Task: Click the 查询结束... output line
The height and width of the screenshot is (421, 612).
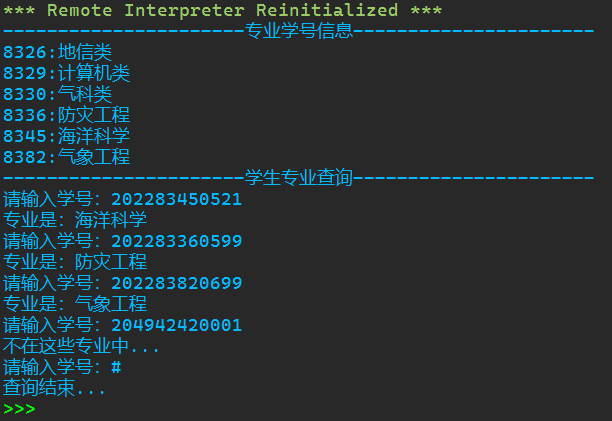Action: 54,388
